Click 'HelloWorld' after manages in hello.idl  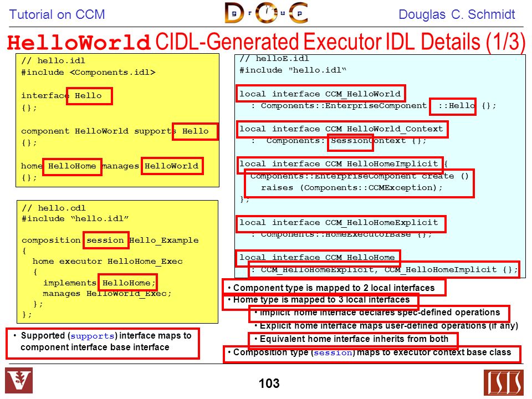pyautogui.click(x=172, y=166)
